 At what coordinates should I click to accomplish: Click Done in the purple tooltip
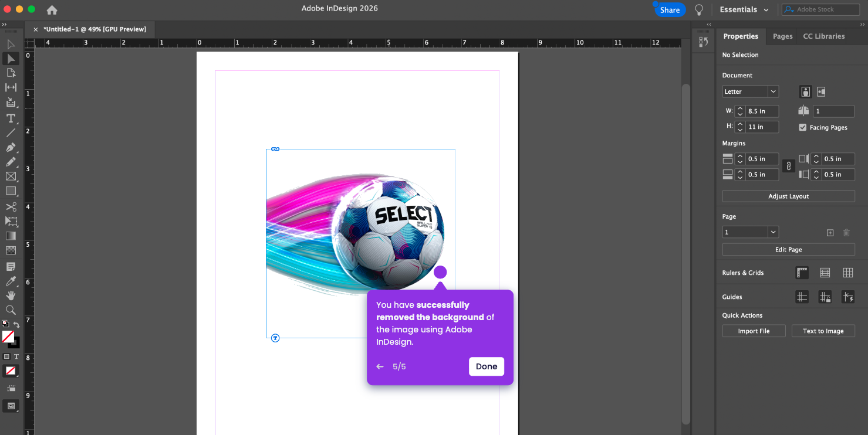[x=487, y=366]
